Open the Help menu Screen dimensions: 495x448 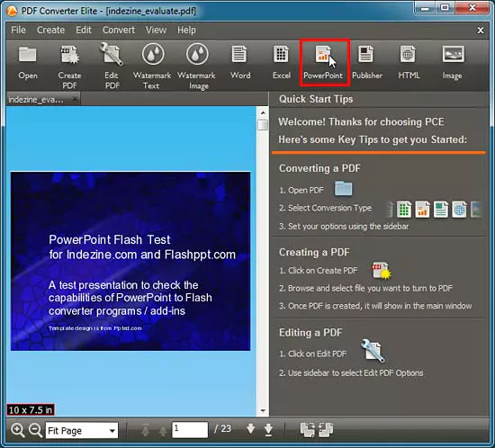(186, 30)
